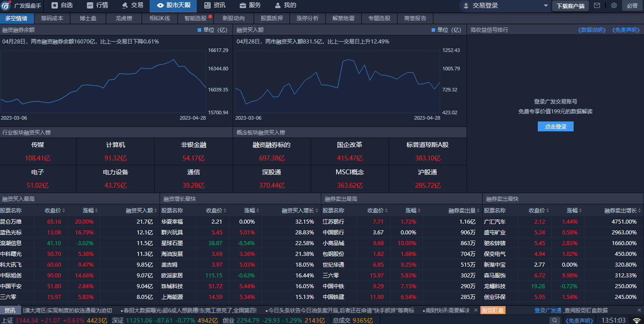Viewport: 644px width, 324px height.
Task: Click the 资讯 label in bottom ticker
Action: click(x=10, y=310)
